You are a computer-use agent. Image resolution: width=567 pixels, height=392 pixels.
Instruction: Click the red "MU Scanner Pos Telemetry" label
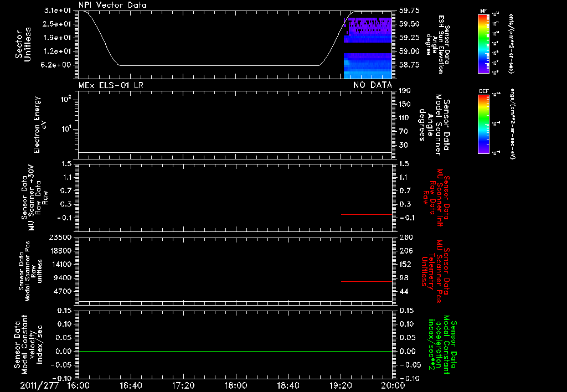click(x=436, y=271)
